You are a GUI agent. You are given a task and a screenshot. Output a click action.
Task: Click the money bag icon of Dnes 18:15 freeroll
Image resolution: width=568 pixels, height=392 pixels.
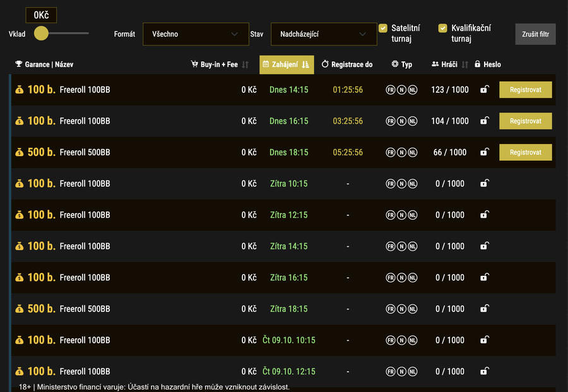pos(20,152)
